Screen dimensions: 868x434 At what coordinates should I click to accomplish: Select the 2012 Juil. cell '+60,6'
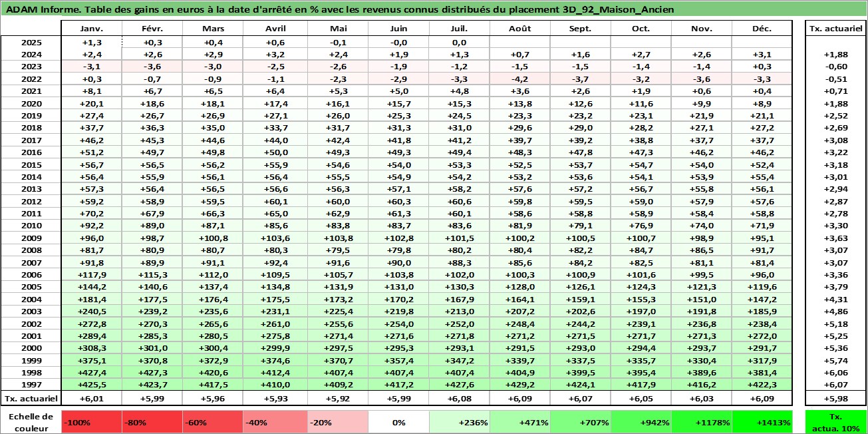(x=460, y=202)
